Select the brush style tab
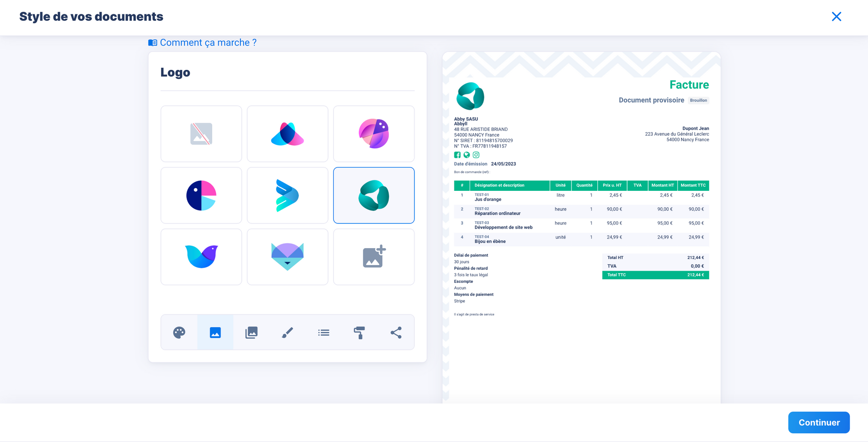The width and height of the screenshot is (868, 442). pyautogui.click(x=287, y=333)
